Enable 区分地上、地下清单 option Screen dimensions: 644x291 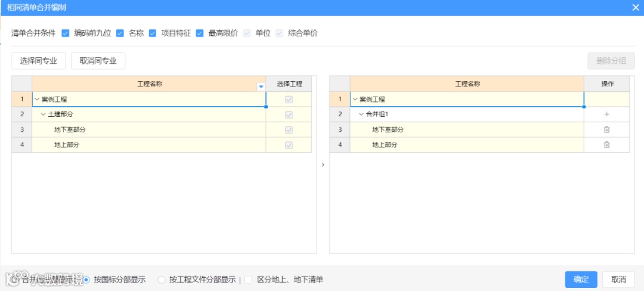click(x=248, y=280)
